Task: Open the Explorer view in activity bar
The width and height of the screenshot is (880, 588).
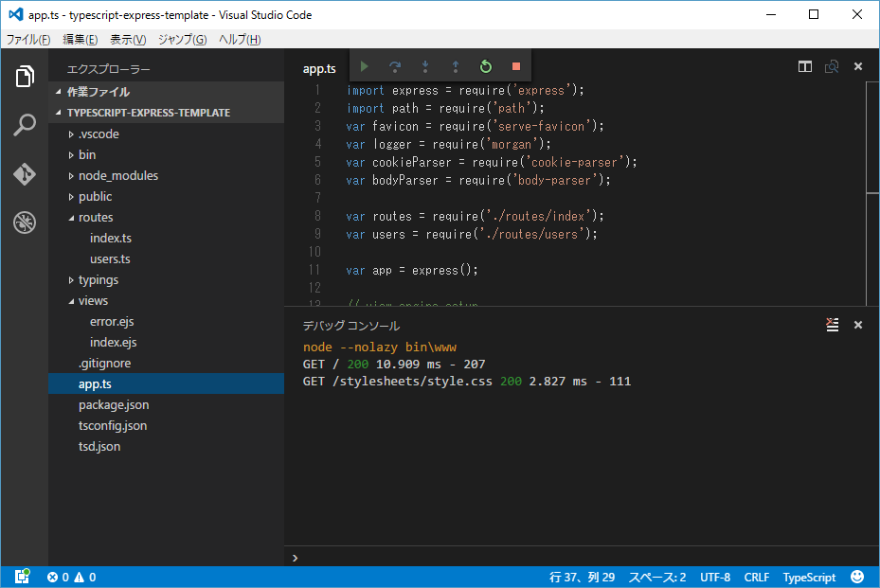Action: pos(24,77)
